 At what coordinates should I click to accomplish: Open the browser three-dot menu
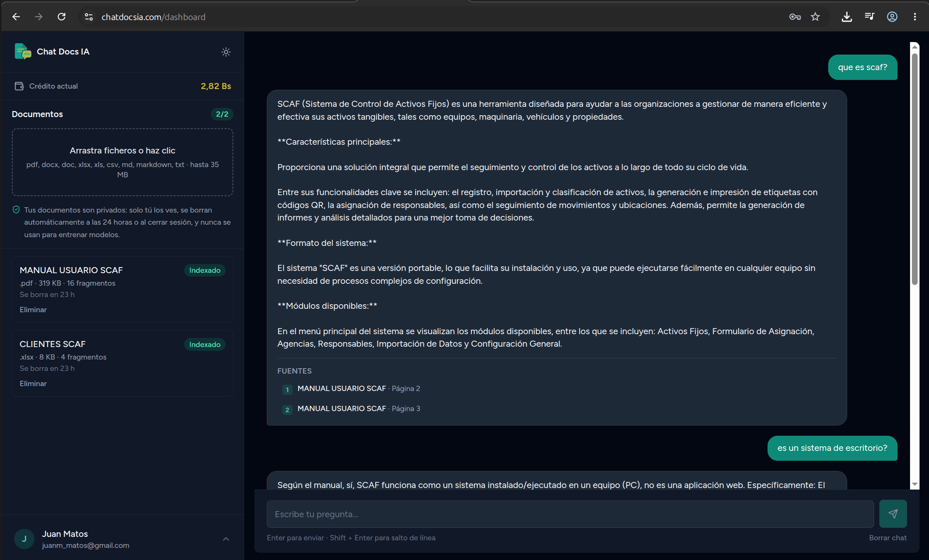tap(915, 17)
